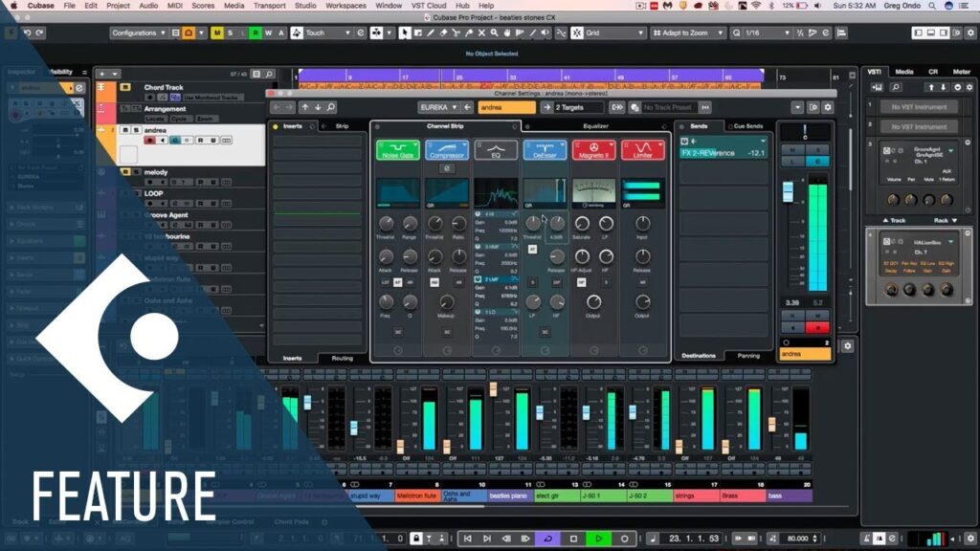Open the Compressor module
Screen dimensions: 980x551
point(446,148)
